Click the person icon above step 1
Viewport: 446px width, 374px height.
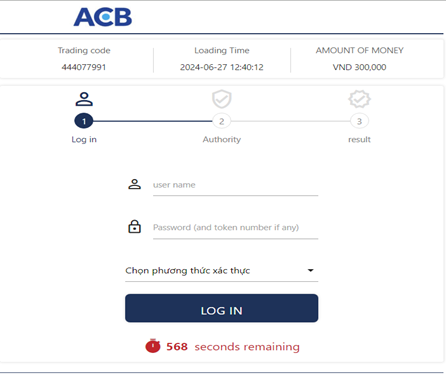pos(84,99)
